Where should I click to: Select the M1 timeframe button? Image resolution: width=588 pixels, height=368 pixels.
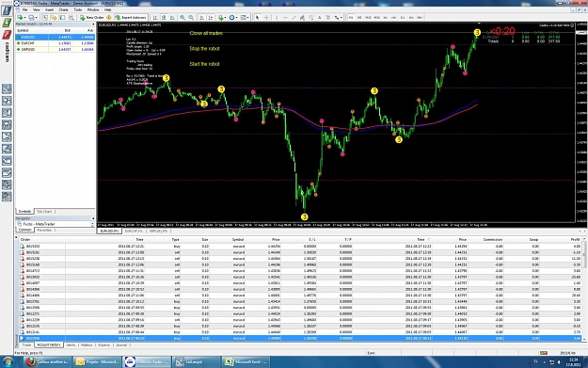click(x=351, y=18)
